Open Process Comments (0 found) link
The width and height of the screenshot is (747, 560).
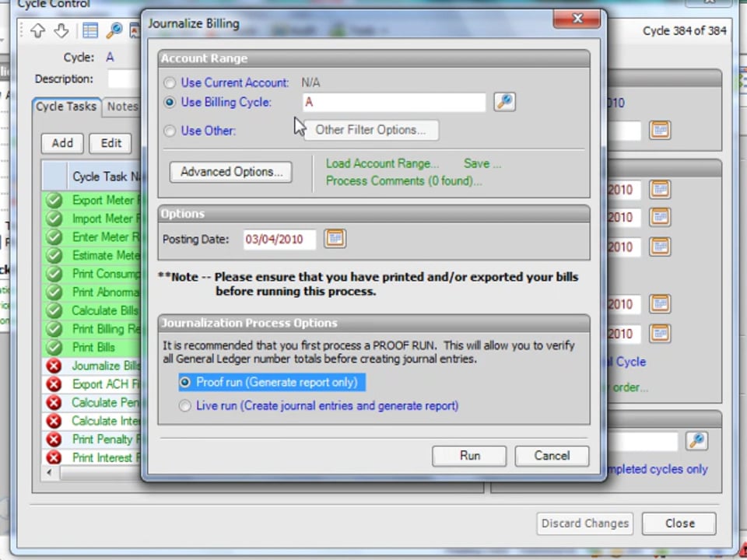[404, 181]
